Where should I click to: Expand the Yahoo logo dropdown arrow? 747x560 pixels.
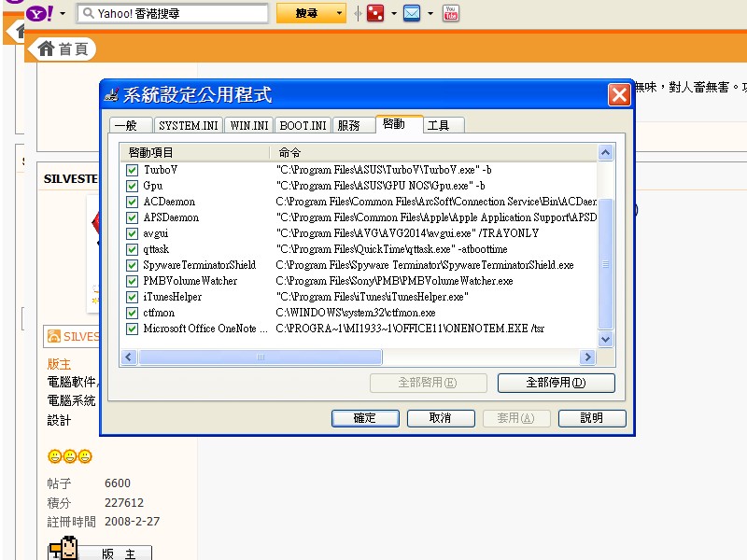tap(63, 14)
